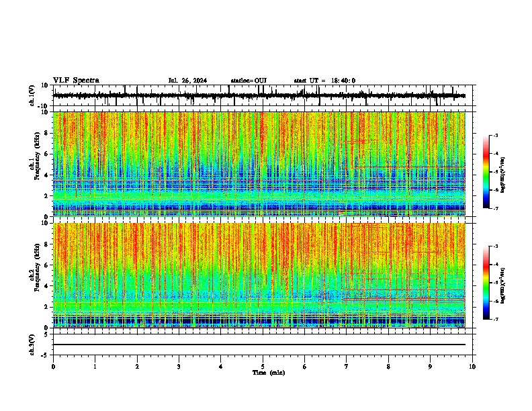532x411 pixels.
Task: Click the "-3" label on ch.2 color bar
Action: [496, 246]
